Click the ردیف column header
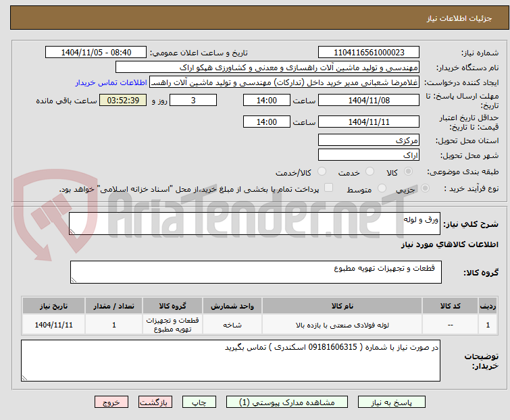 point(488,306)
